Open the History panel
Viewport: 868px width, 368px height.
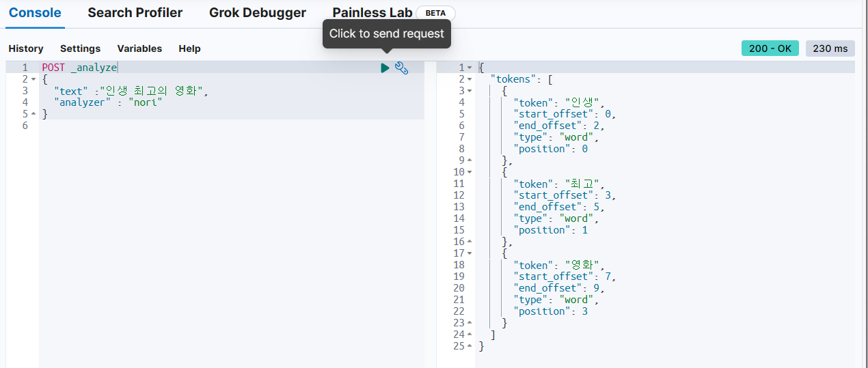tap(26, 48)
